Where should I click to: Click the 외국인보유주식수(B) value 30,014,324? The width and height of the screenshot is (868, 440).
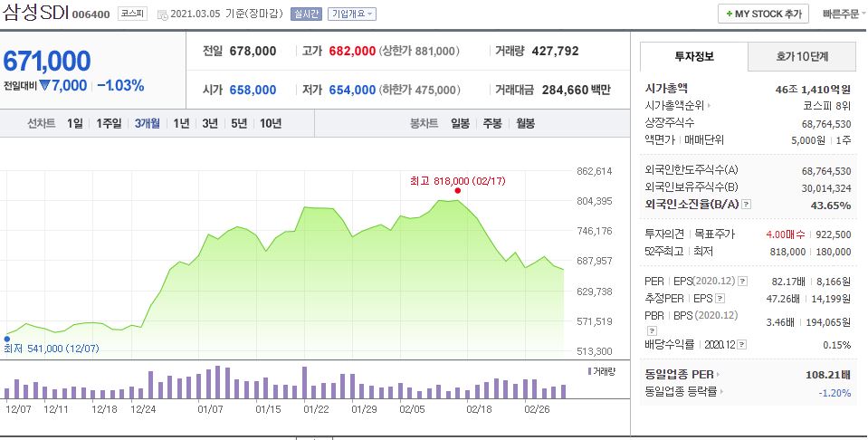826,188
